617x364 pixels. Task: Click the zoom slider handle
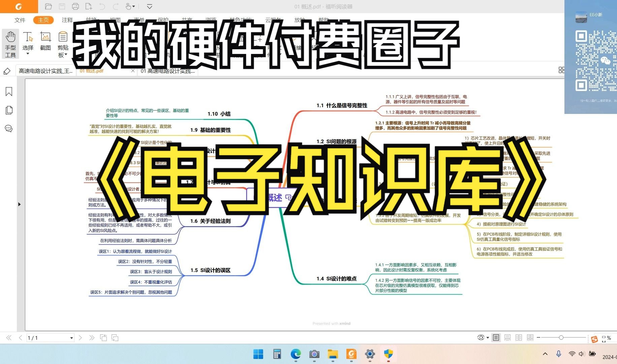point(561,337)
